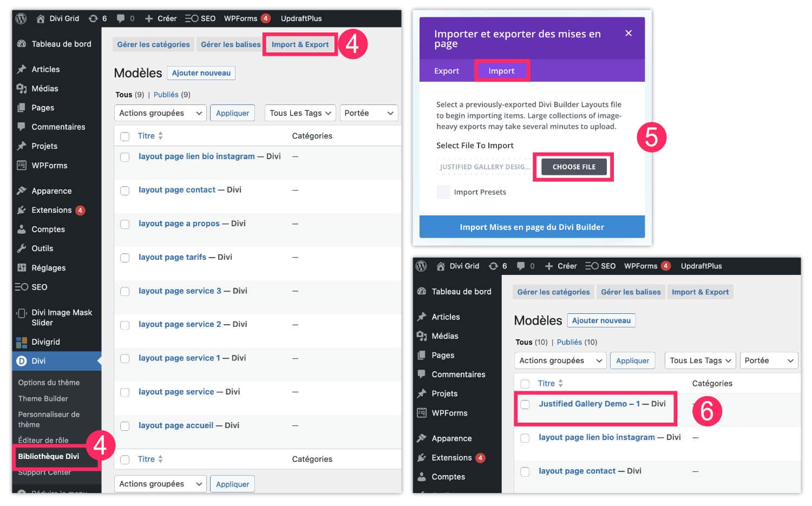Click Import & Export in bottom-right window
Image resolution: width=812 pixels, height=506 pixels.
click(x=700, y=292)
